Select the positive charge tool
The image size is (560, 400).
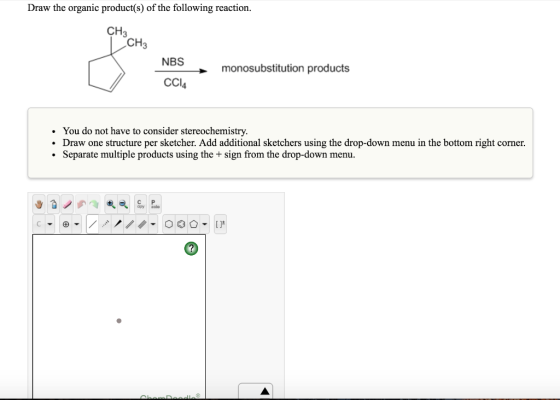point(66,224)
